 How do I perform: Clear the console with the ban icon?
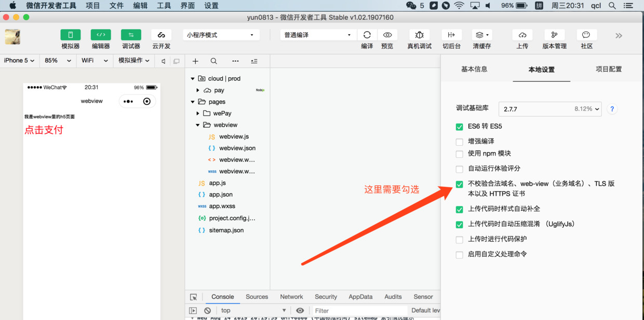207,311
